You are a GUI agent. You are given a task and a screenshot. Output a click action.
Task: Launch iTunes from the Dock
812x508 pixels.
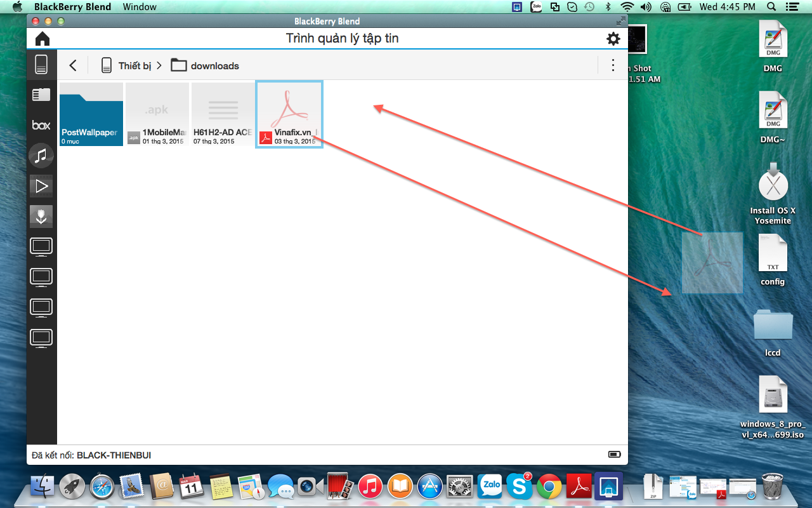(x=370, y=486)
